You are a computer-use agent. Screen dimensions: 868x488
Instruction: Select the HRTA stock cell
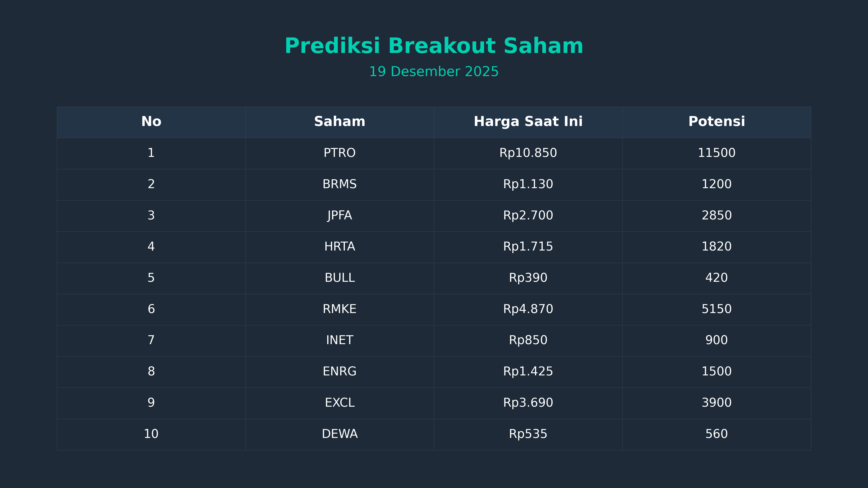(340, 247)
